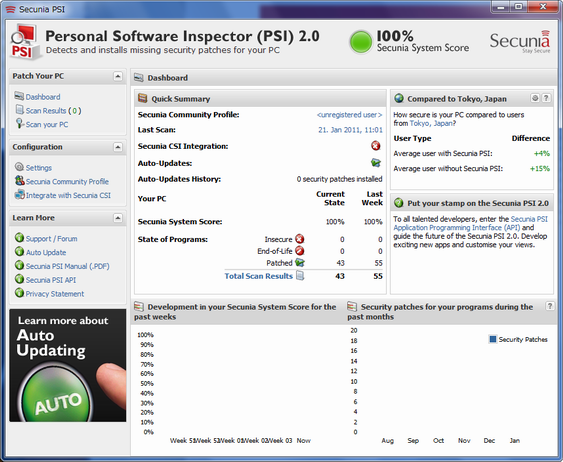Click the Secunia Community Profile people icon
Viewport: 563px width, 462px height.
(19, 181)
